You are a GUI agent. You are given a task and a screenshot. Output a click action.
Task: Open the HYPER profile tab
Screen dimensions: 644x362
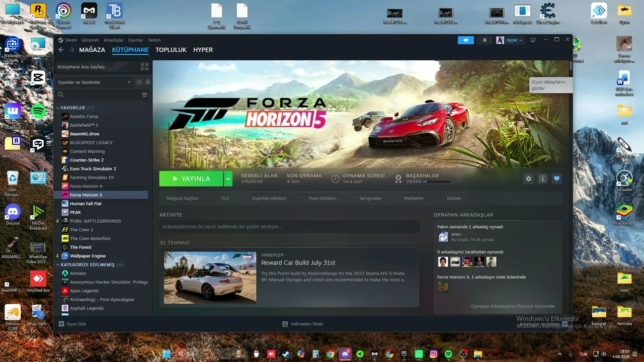[203, 50]
